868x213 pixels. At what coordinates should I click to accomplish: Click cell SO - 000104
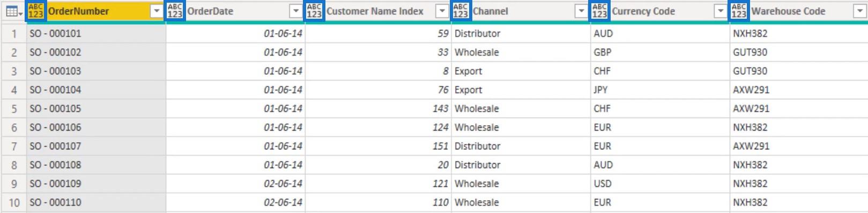tap(97, 89)
